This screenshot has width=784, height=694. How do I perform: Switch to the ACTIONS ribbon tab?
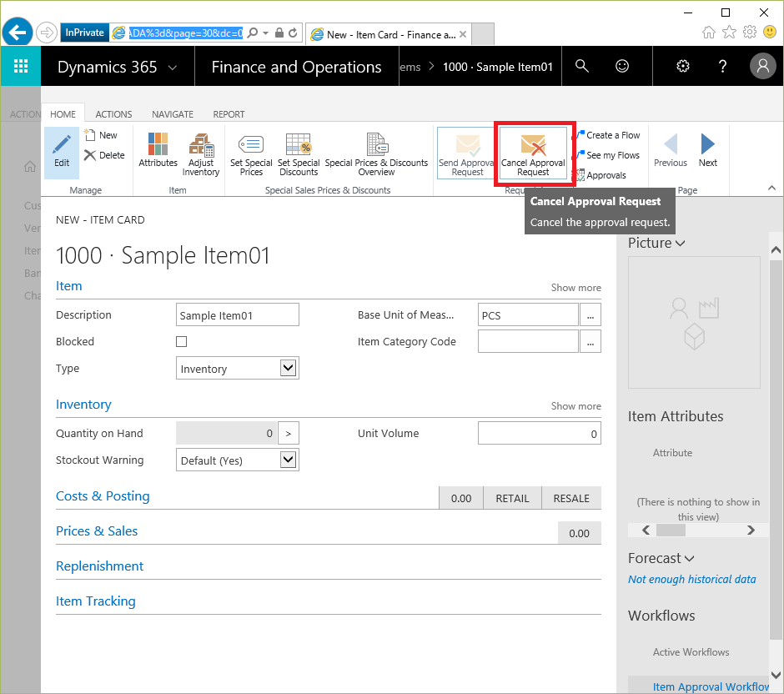point(114,114)
